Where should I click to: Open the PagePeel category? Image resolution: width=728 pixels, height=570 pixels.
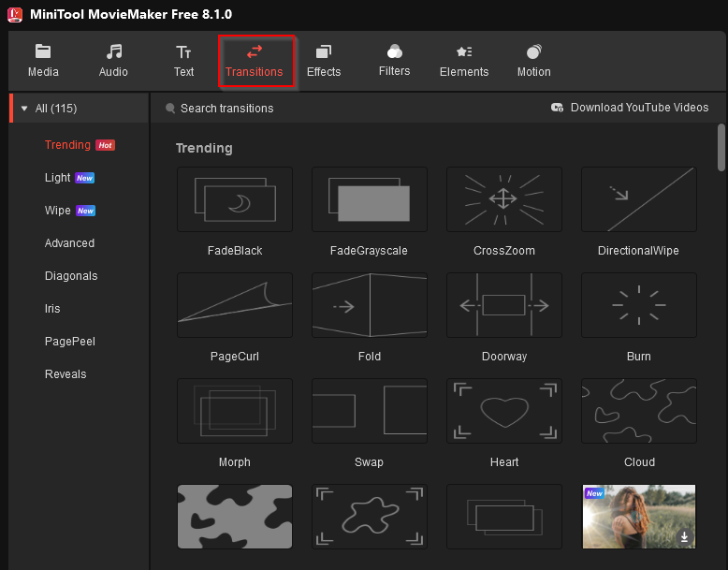70,342
